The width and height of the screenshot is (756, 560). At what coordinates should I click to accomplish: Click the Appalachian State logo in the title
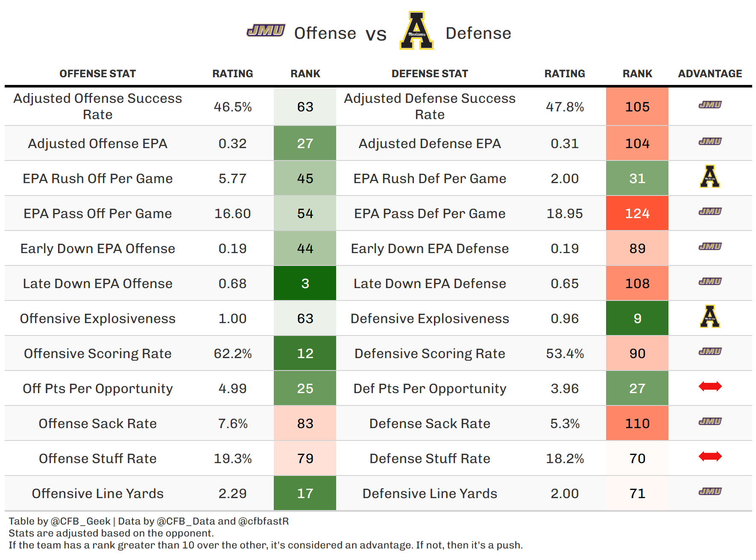[416, 31]
